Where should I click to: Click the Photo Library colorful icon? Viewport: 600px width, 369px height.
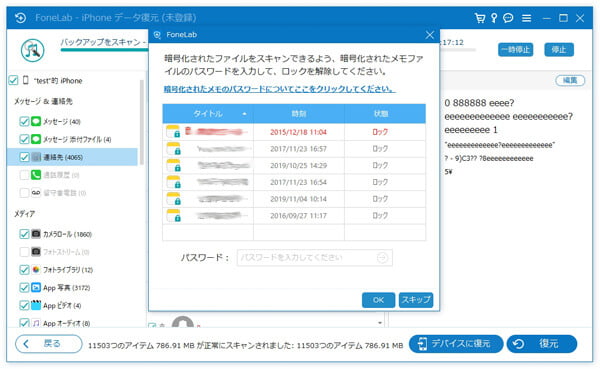36,269
